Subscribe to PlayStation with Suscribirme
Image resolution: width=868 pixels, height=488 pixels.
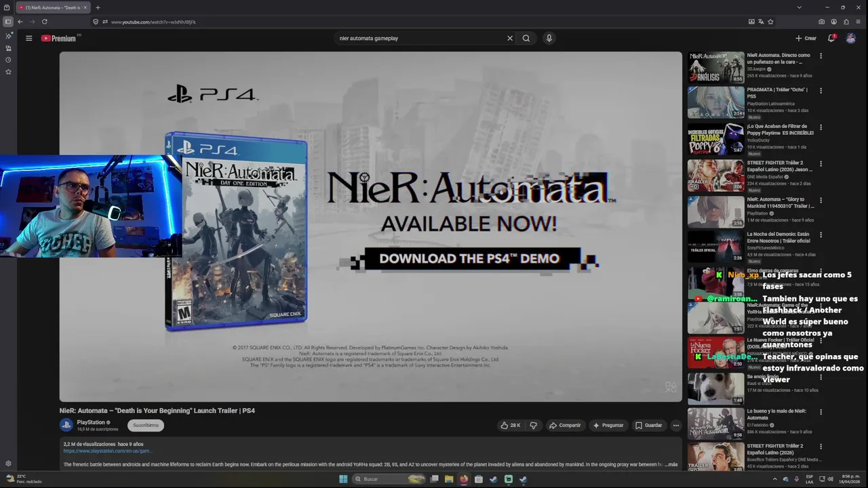click(x=146, y=426)
